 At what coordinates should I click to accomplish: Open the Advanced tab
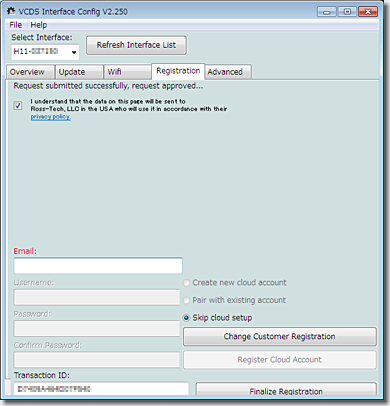tap(228, 72)
